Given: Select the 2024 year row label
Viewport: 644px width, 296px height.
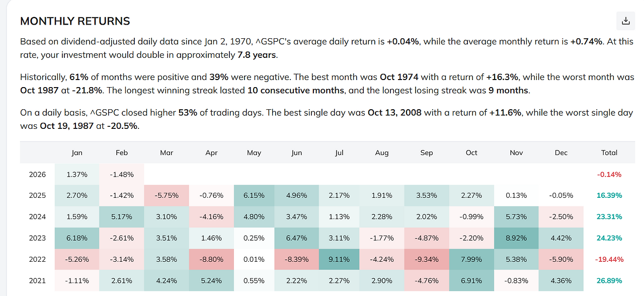Looking at the screenshot, I should (37, 216).
